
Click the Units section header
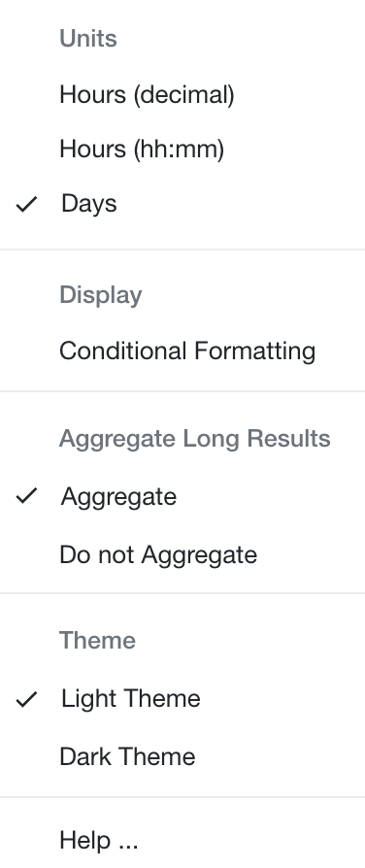coord(88,39)
